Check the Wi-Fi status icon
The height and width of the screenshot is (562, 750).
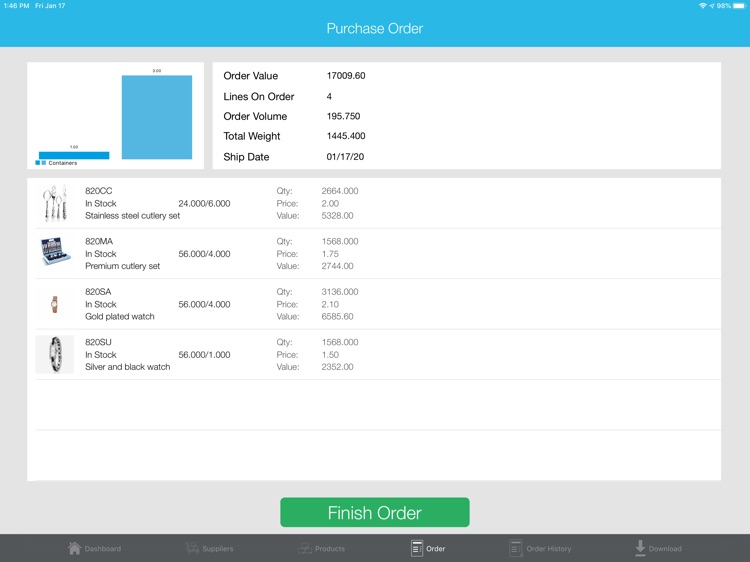pyautogui.click(x=703, y=6)
